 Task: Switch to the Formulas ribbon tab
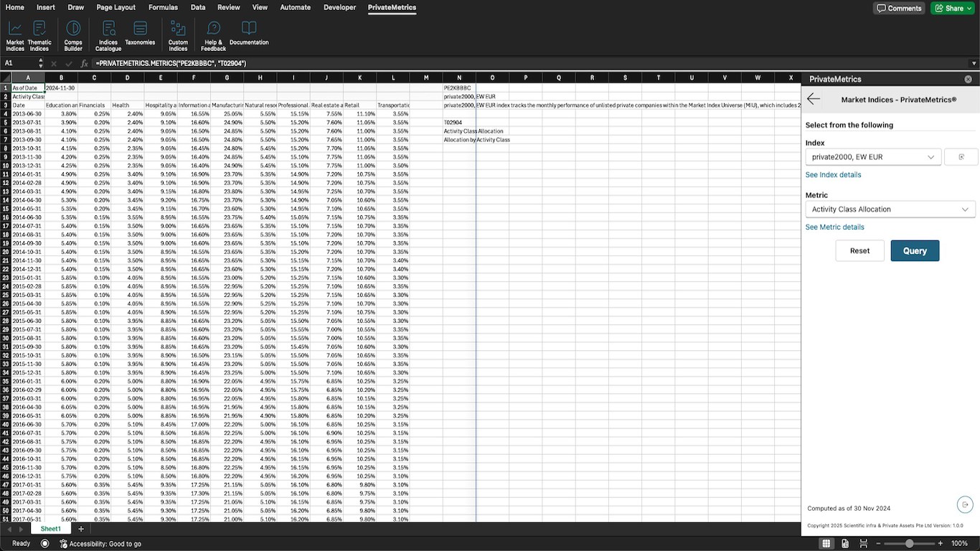pyautogui.click(x=163, y=7)
